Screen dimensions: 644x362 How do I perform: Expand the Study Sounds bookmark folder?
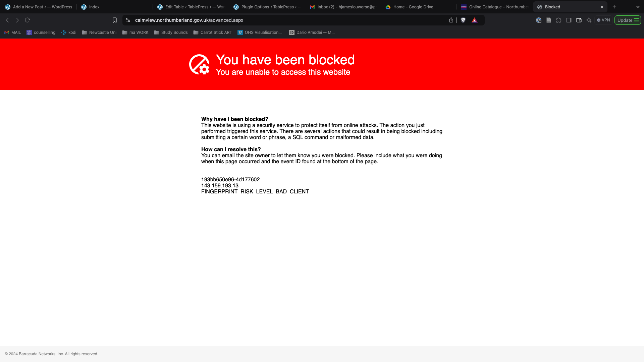[171, 33]
